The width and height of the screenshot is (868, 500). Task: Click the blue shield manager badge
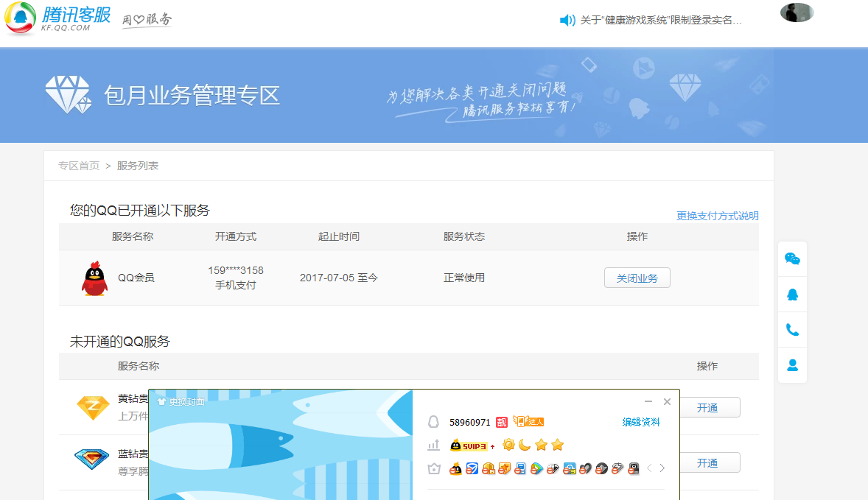472,468
